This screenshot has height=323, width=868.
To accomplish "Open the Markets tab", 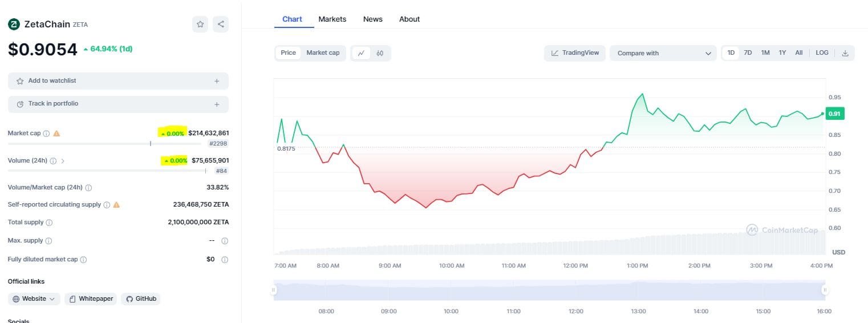I will pos(332,19).
